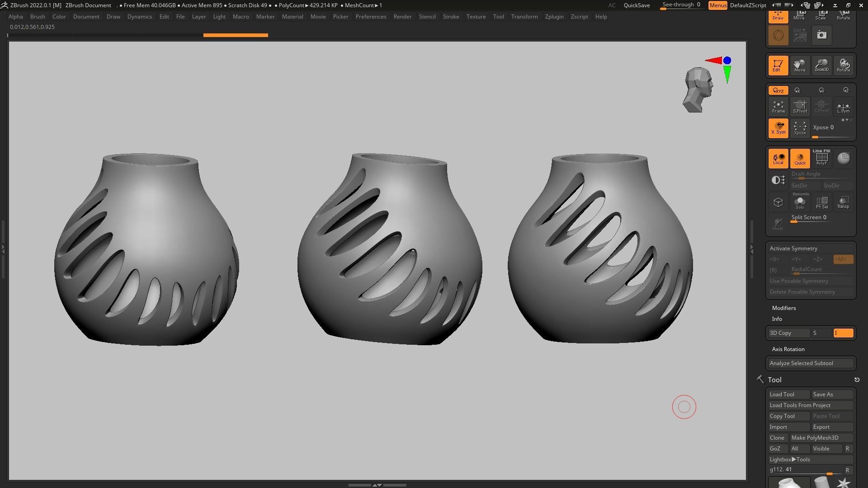
Task: Click Analyze Selected Subtool button
Action: coord(811,363)
